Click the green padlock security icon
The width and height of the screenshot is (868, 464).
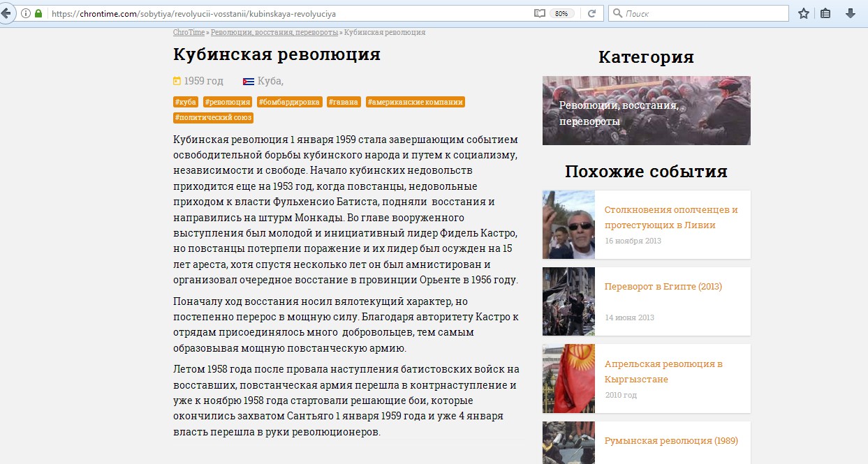pos(38,13)
